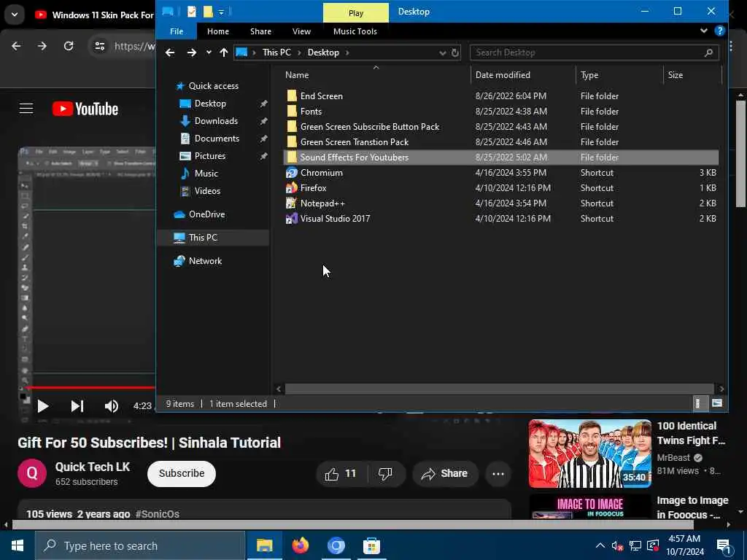Open Desktop in navigation pane

pyautogui.click(x=210, y=104)
